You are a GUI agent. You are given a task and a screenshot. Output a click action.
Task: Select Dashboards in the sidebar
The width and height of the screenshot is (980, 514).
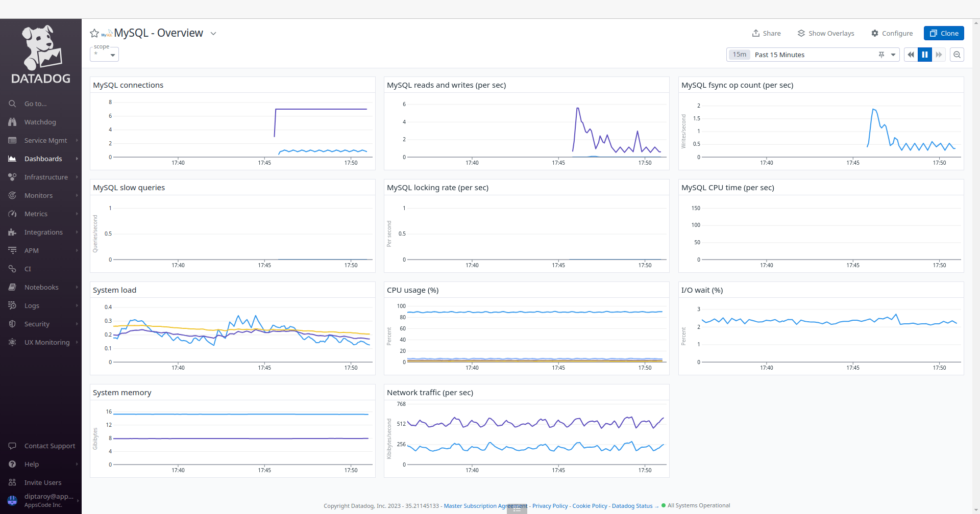(x=43, y=159)
